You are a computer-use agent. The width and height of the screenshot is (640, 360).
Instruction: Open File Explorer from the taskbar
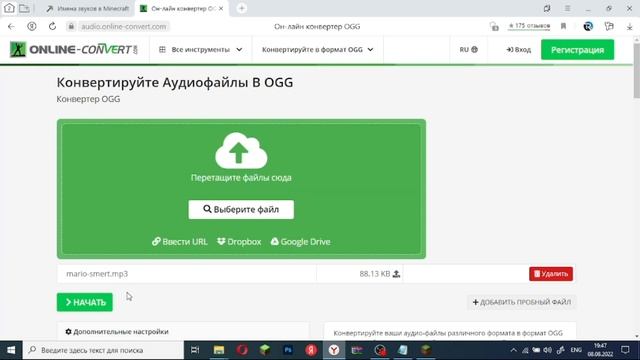coord(219,350)
